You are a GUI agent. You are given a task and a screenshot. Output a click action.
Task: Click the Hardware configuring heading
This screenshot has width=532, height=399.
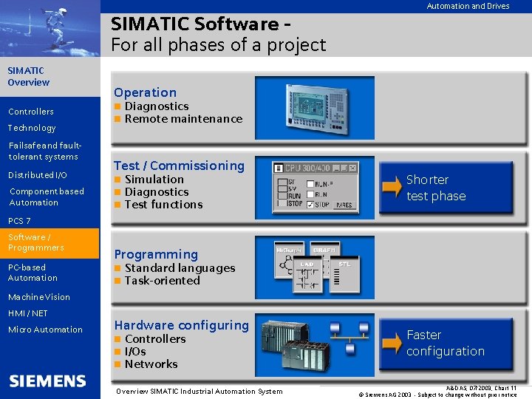[182, 325]
